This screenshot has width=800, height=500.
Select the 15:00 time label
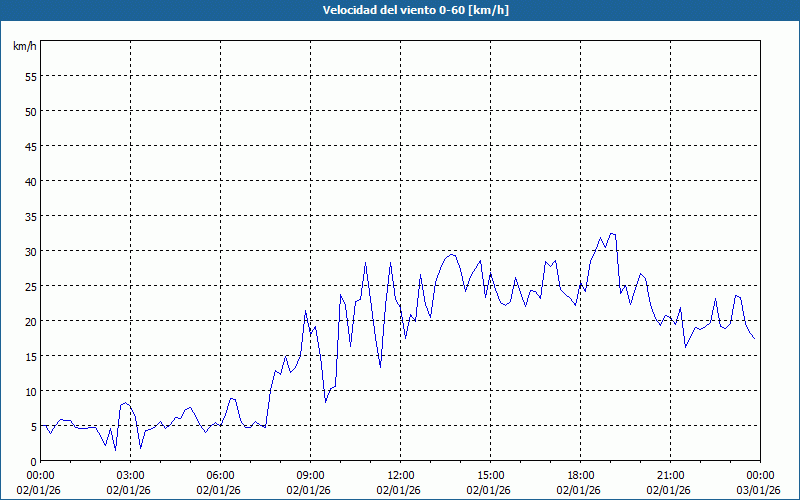(x=490, y=475)
